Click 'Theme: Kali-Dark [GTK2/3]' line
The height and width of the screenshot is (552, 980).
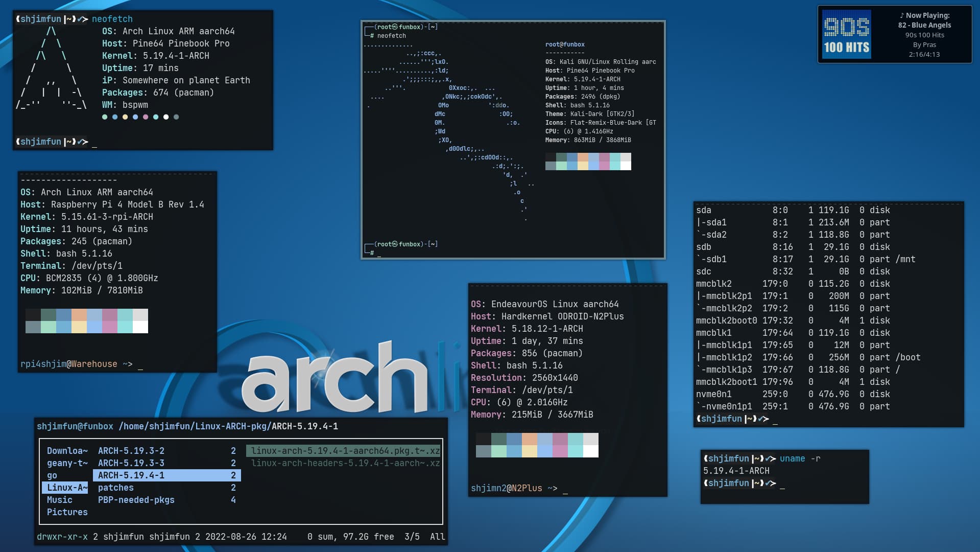click(x=589, y=114)
